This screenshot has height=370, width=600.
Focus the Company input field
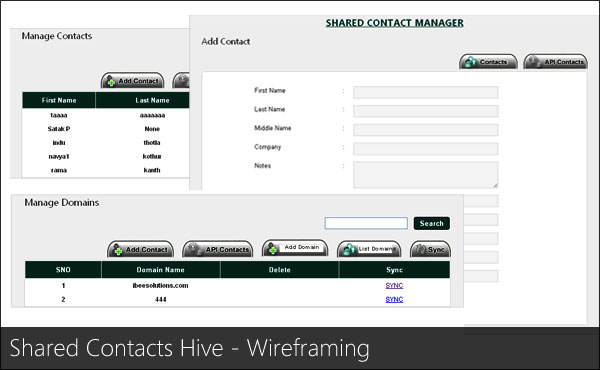pyautogui.click(x=426, y=148)
